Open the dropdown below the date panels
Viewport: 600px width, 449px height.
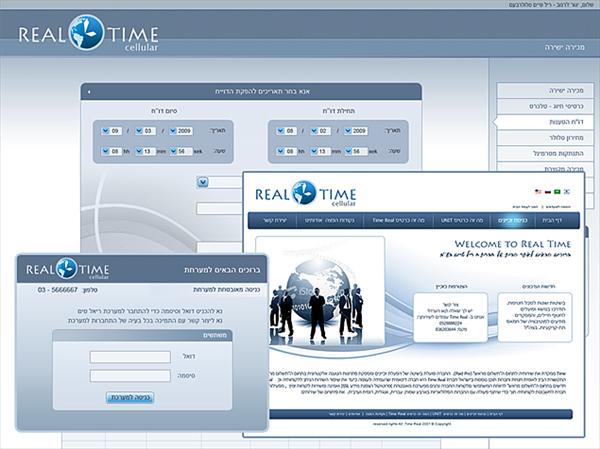point(203,182)
